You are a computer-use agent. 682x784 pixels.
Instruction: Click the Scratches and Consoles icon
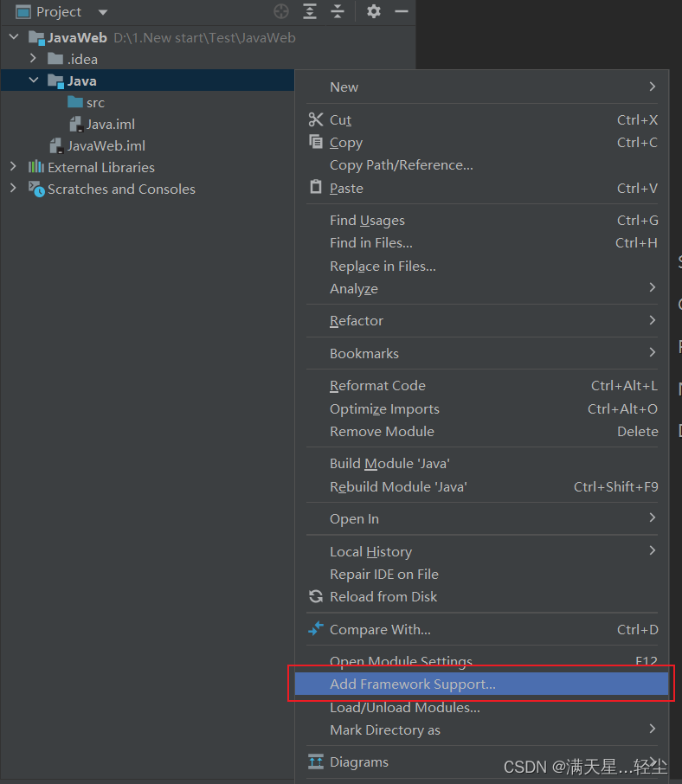pos(36,189)
